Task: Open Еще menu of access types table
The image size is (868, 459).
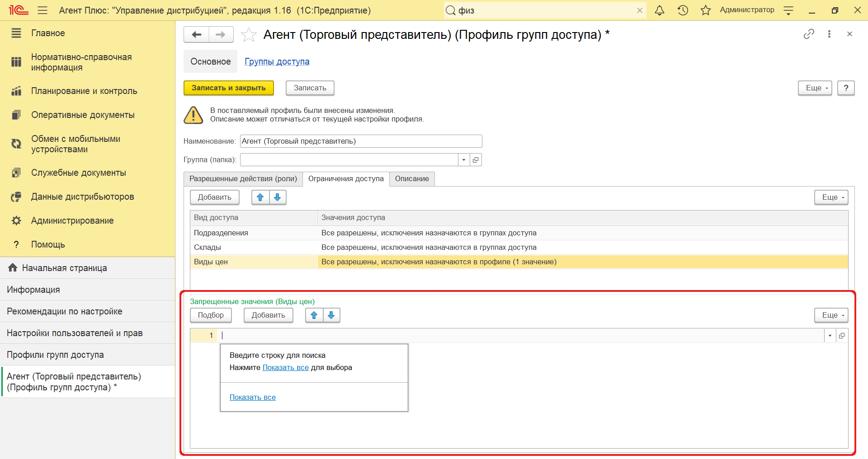Action: (x=831, y=197)
